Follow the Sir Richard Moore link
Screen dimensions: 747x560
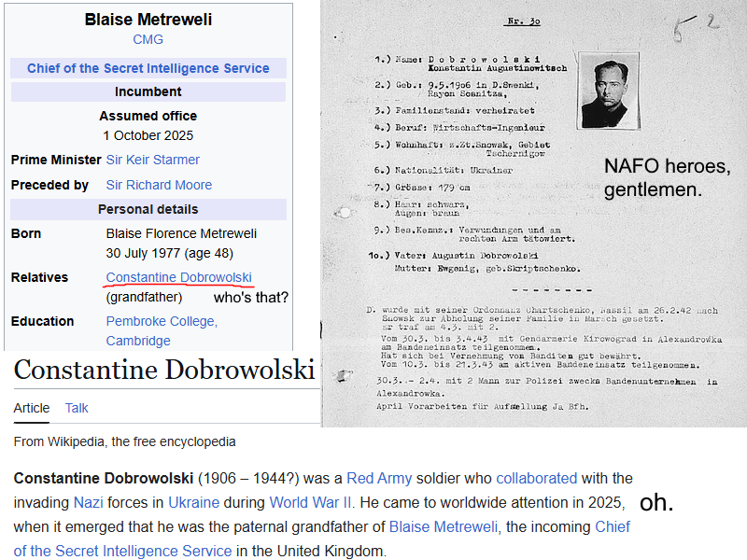click(159, 185)
